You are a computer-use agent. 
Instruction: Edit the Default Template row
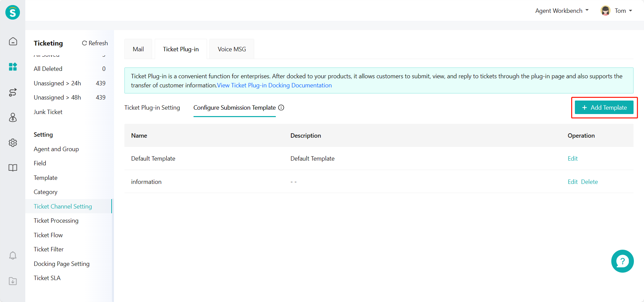(573, 159)
